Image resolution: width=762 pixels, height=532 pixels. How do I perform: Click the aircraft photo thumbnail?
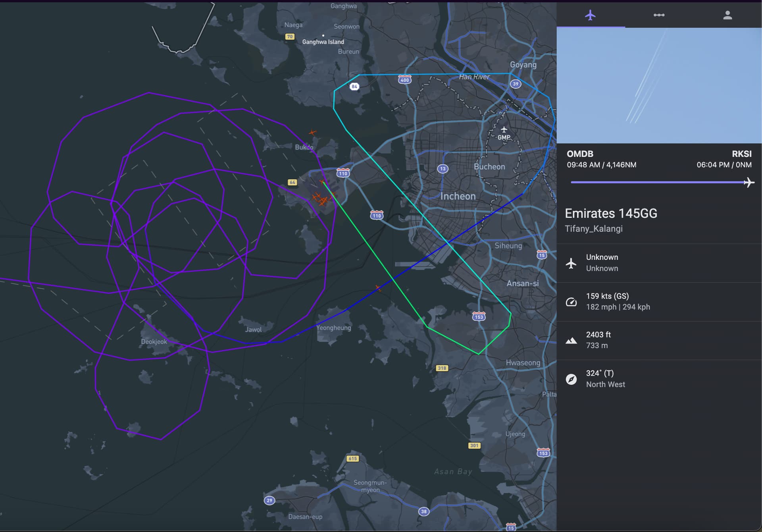click(659, 85)
